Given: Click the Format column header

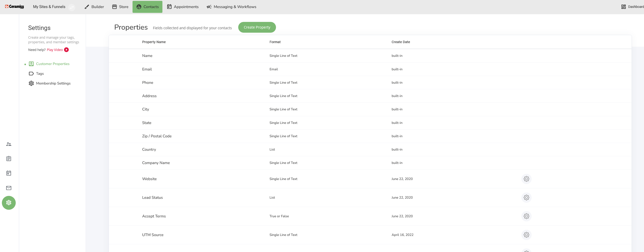Looking at the screenshot, I should tap(275, 42).
